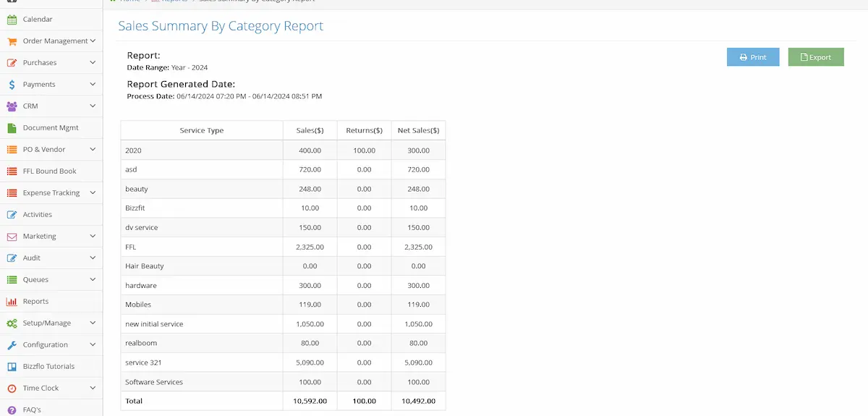This screenshot has height=416, width=868.
Task: Click the Setup/Manage gears icon
Action: [12, 323]
